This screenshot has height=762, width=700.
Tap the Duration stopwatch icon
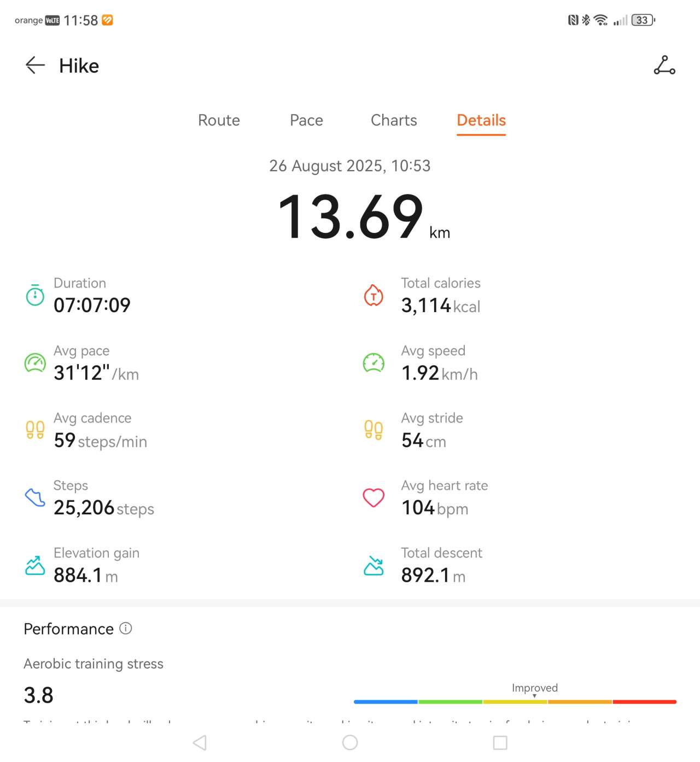point(36,295)
